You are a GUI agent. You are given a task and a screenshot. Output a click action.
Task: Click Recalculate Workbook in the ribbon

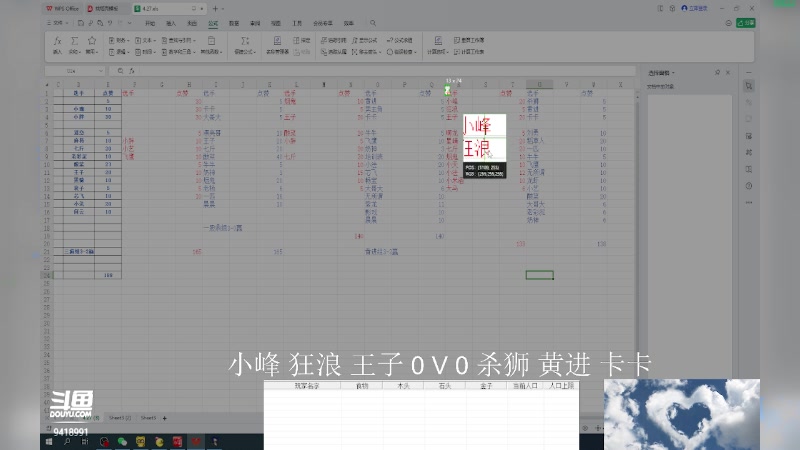[469, 40]
